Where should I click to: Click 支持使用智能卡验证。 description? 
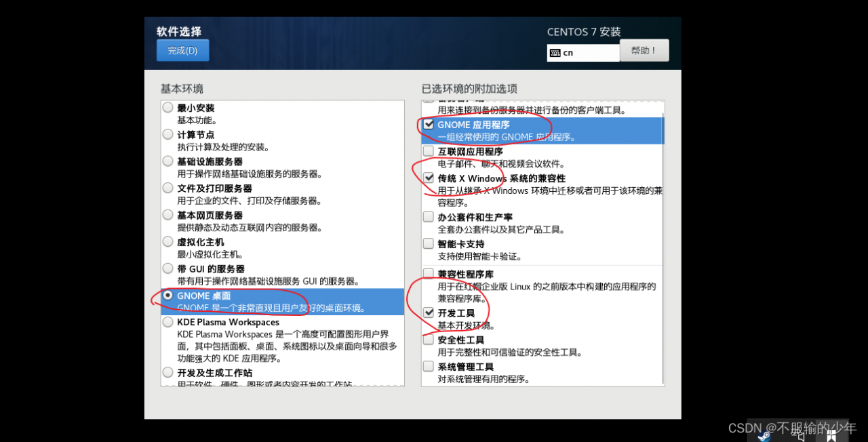479,256
